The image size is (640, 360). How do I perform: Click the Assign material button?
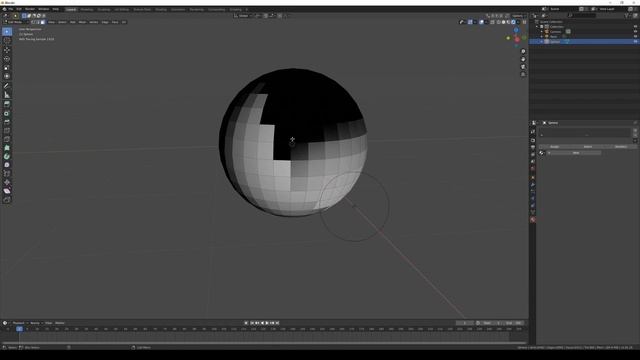click(554, 147)
